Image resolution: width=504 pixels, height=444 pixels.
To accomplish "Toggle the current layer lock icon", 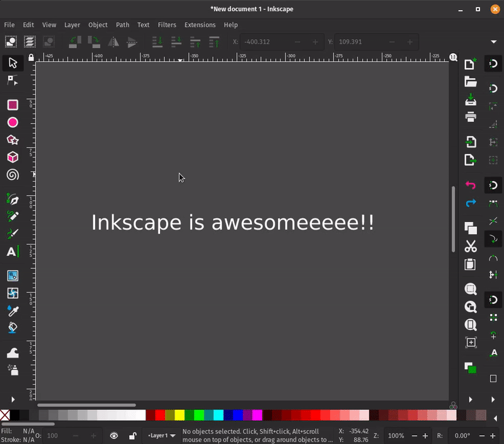I will click(132, 435).
